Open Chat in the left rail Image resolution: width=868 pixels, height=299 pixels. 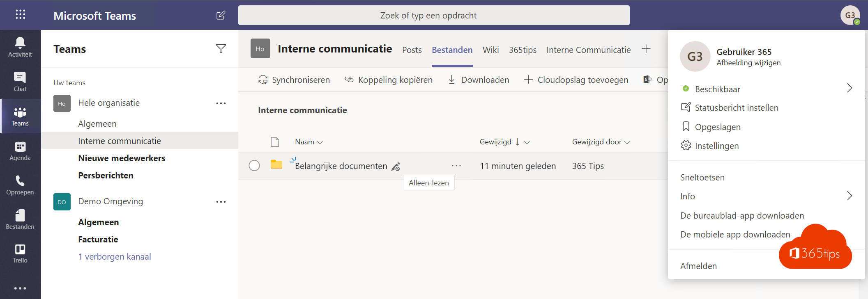click(20, 82)
